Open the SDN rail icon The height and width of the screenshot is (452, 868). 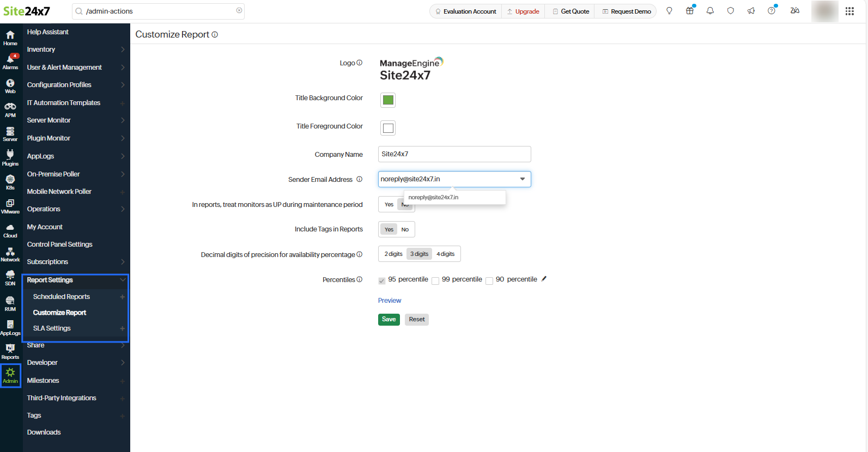click(10, 278)
